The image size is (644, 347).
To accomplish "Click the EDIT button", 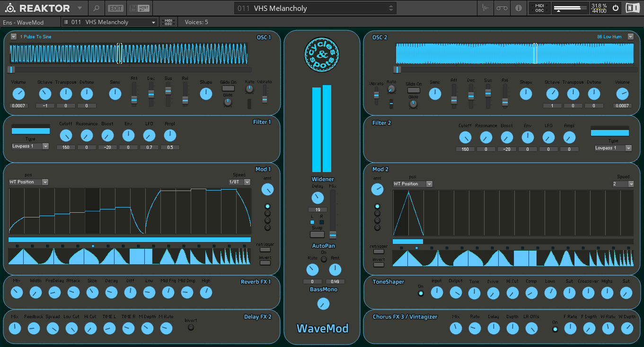I will click(x=115, y=8).
